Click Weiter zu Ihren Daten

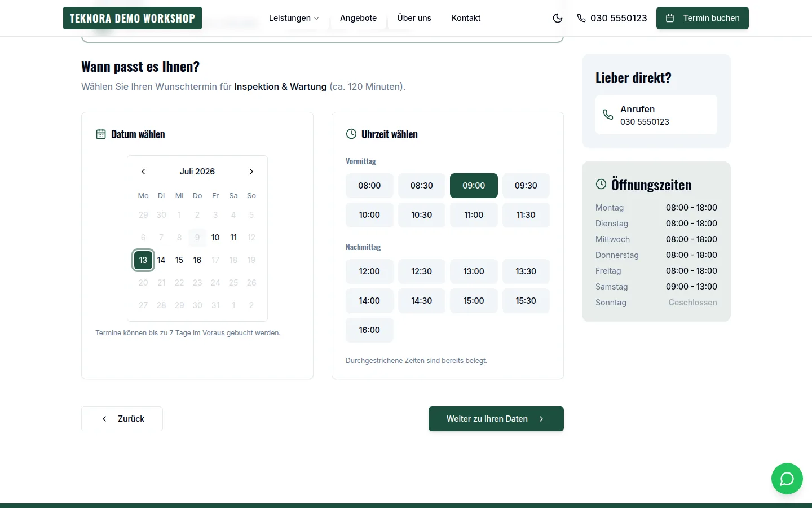(496, 419)
